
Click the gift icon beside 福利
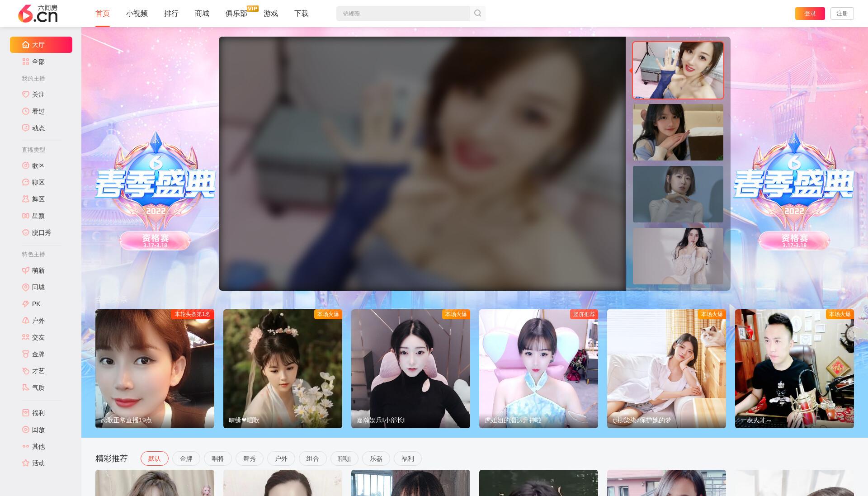26,413
